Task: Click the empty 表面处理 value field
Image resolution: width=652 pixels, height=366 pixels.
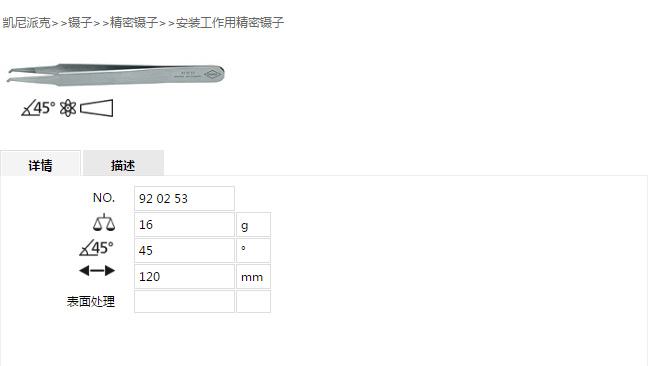Action: coord(184,302)
